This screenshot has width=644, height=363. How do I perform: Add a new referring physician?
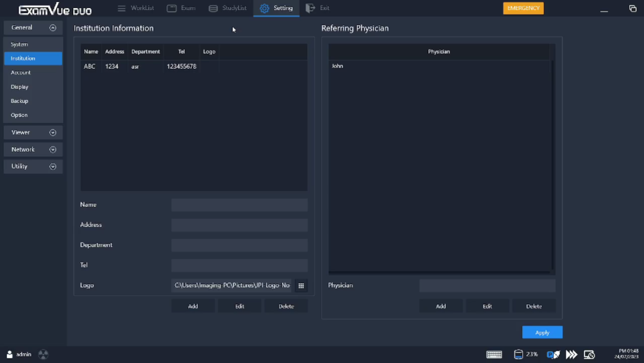coord(441,306)
